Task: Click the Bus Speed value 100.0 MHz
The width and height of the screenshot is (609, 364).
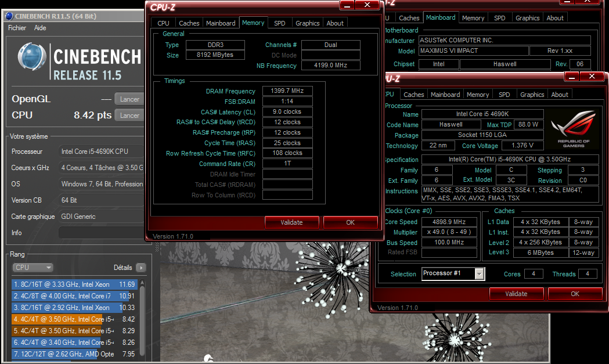Action: pyautogui.click(x=449, y=242)
